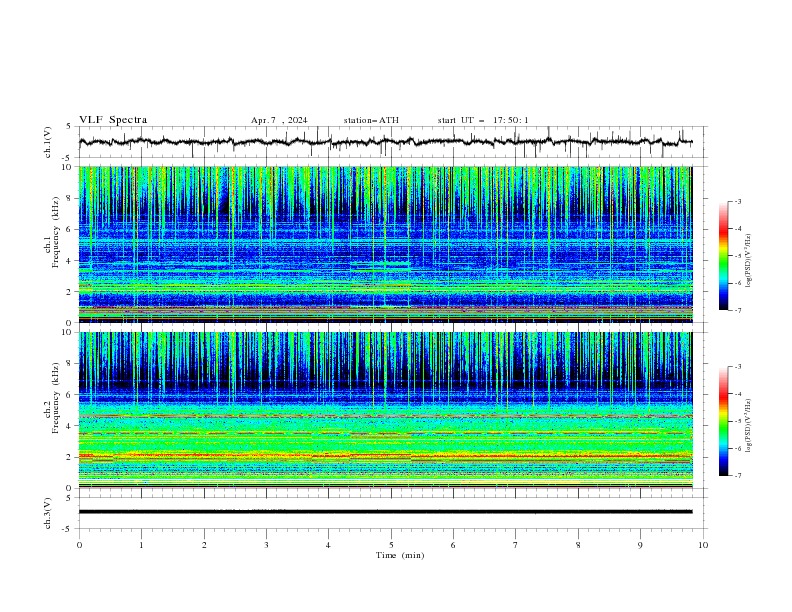Click the "4" tick on the Time axis

point(328,545)
